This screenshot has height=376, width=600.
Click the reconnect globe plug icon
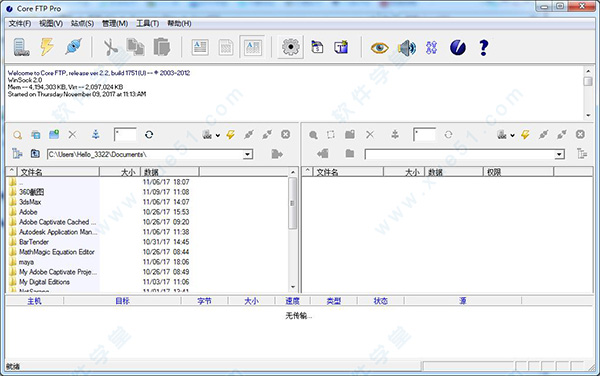click(73, 47)
